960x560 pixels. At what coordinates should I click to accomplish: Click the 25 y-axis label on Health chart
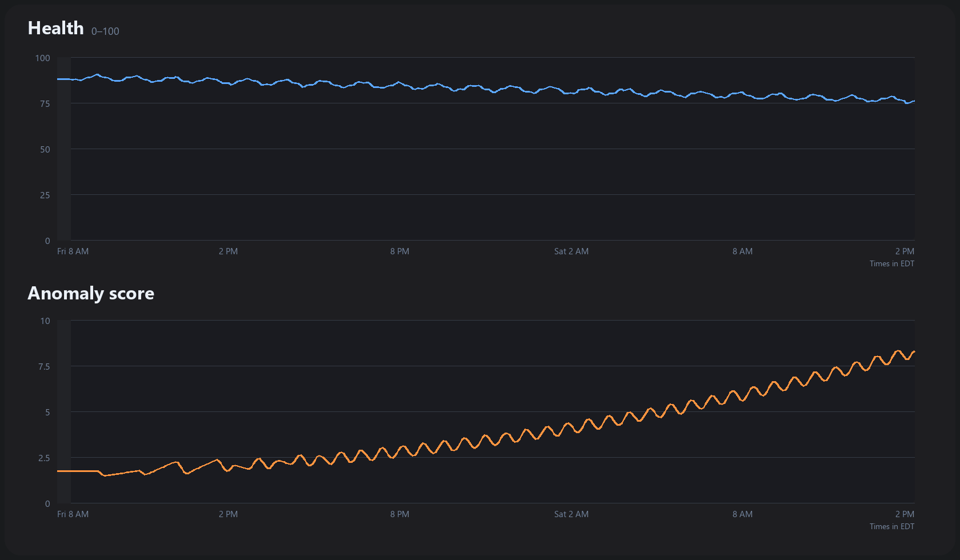coord(45,195)
